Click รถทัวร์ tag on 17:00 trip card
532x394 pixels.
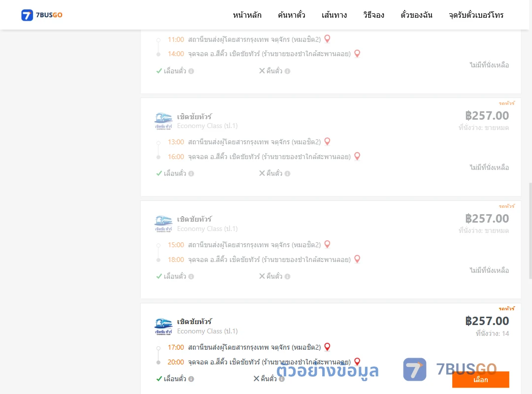click(x=506, y=308)
